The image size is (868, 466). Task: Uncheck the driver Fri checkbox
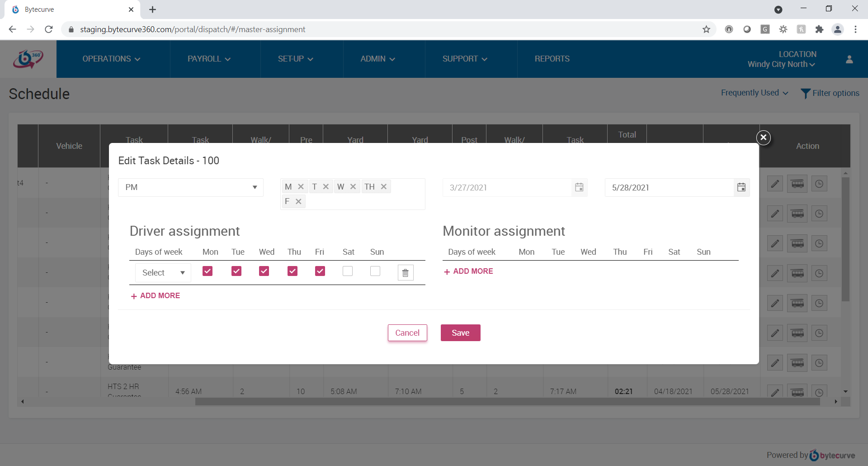click(x=320, y=271)
